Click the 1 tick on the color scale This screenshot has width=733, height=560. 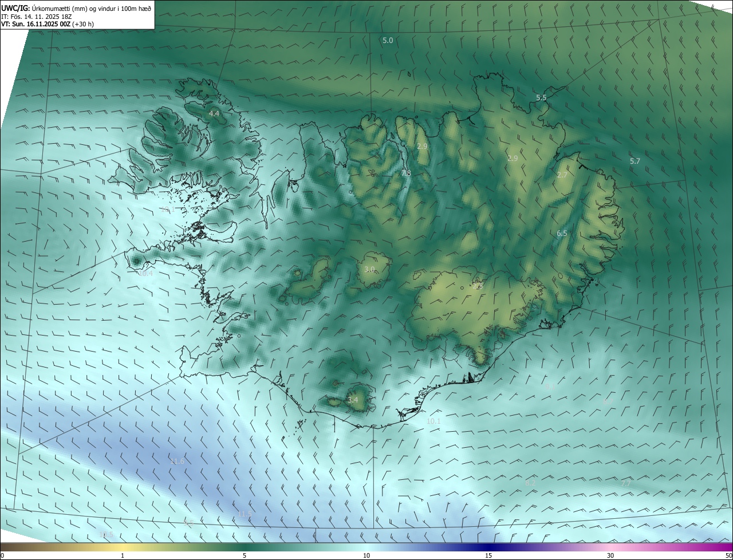coord(123,555)
